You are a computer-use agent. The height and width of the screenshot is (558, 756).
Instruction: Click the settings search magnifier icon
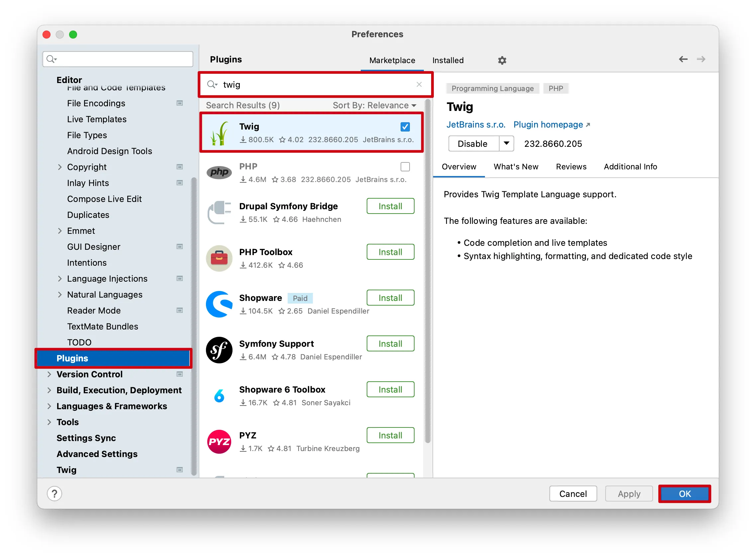coord(51,59)
